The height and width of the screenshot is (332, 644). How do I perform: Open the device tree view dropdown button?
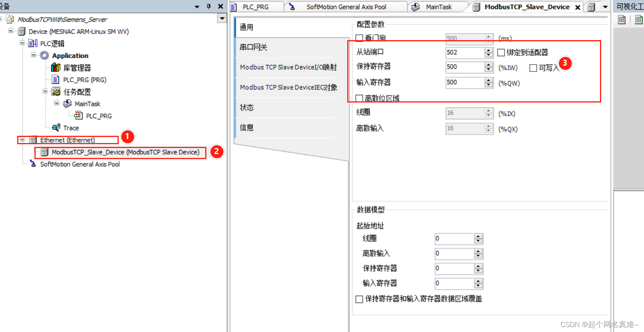222,18
